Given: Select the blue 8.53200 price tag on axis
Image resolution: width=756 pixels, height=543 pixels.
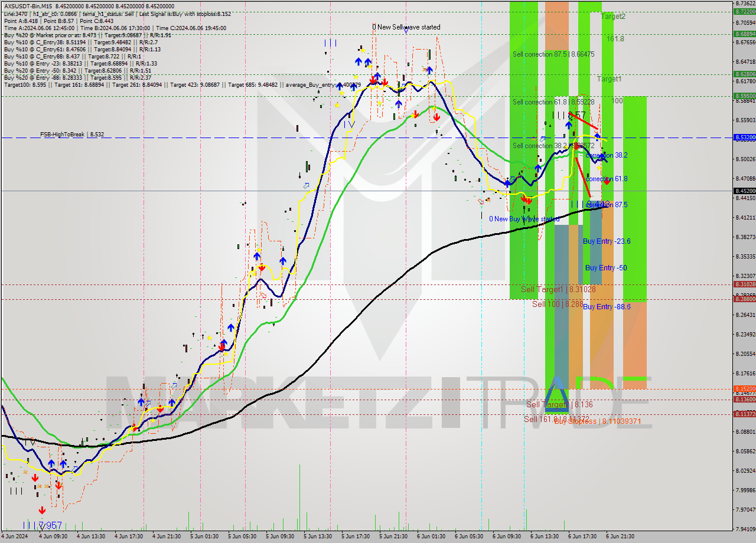Looking at the screenshot, I should [744, 138].
